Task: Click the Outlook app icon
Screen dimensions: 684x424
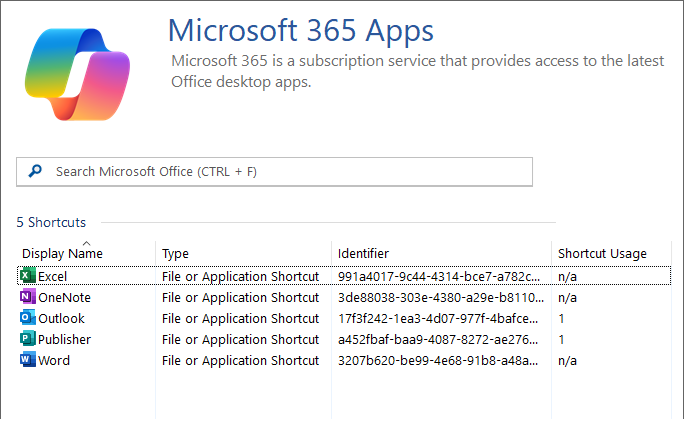Action: 27,318
